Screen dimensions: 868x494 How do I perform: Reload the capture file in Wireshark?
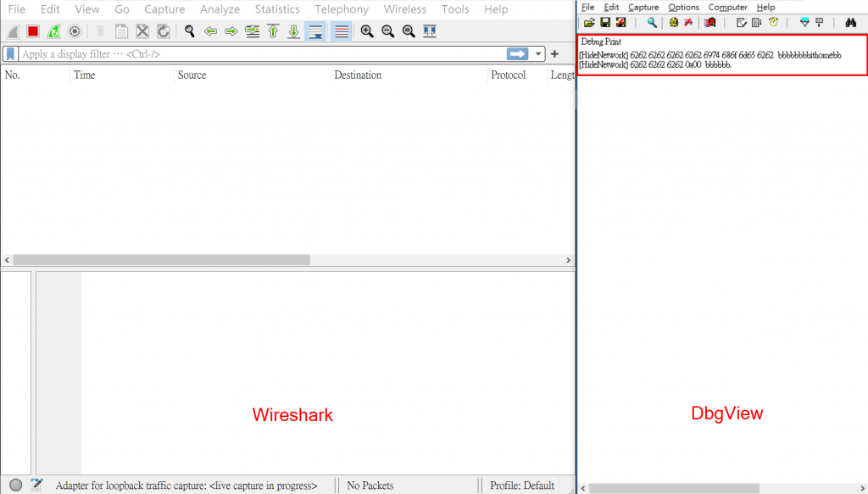164,31
